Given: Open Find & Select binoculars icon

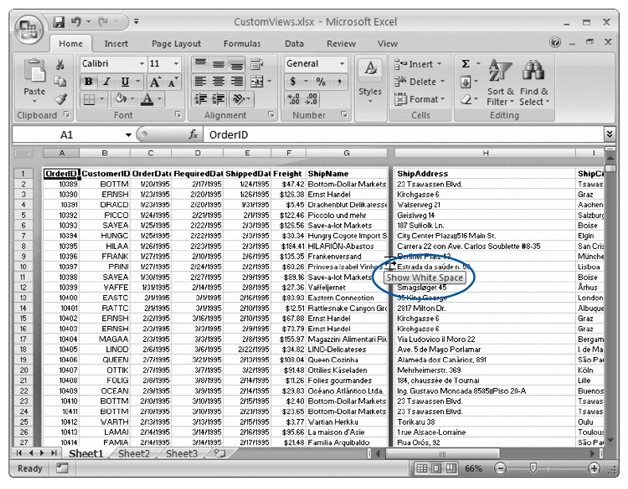Looking at the screenshot, I should [533, 72].
